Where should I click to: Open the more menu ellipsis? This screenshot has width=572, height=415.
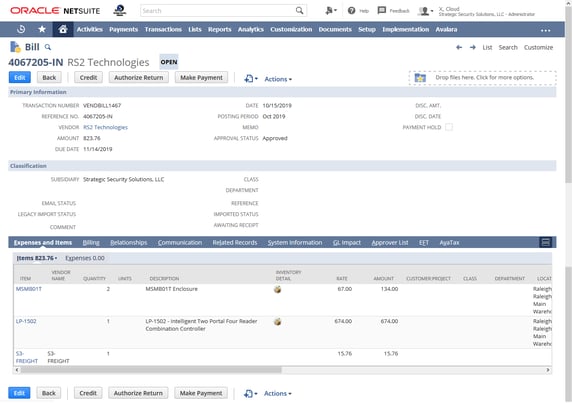pyautogui.click(x=545, y=30)
